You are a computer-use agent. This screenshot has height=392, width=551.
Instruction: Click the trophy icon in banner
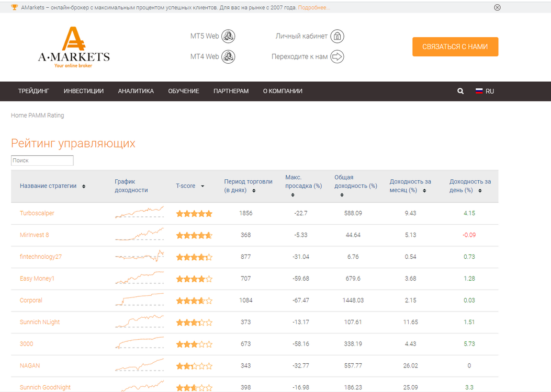click(15, 7)
